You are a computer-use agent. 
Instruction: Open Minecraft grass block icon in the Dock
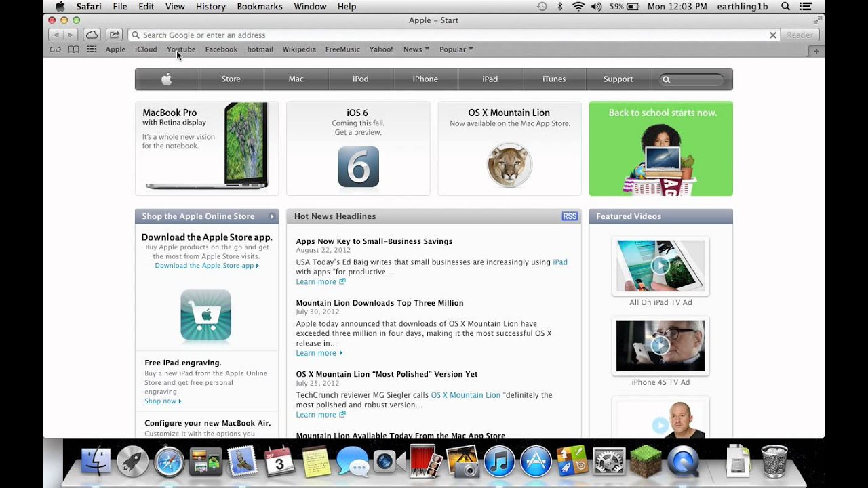[x=646, y=462]
